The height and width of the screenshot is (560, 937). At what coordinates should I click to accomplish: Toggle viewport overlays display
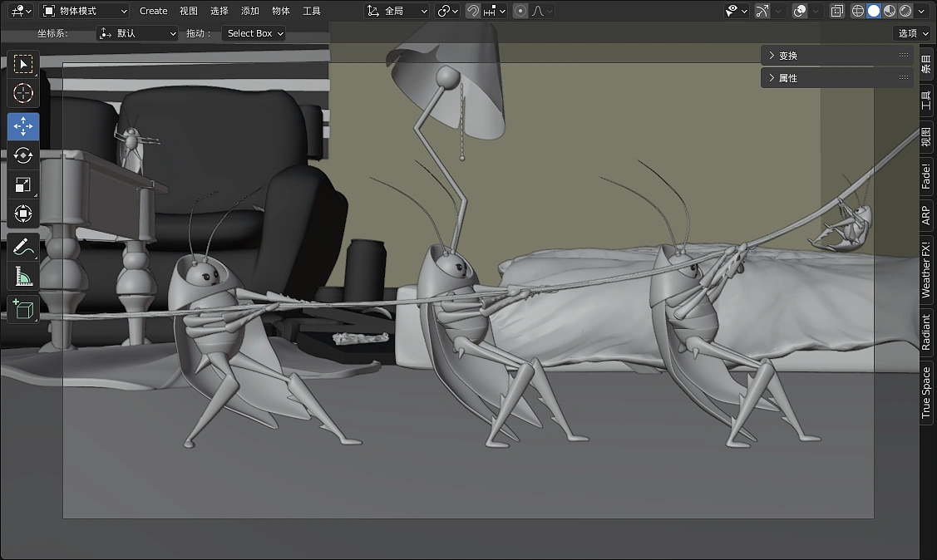click(x=800, y=11)
